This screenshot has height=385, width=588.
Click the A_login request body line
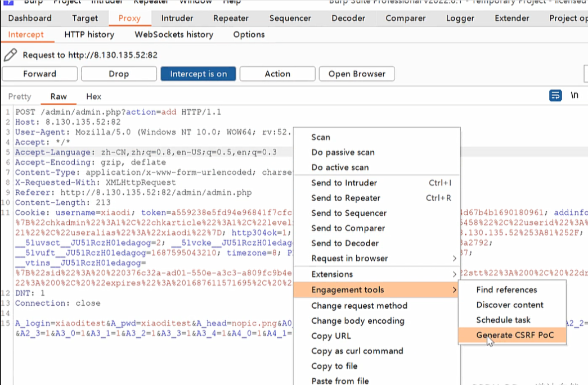154,323
